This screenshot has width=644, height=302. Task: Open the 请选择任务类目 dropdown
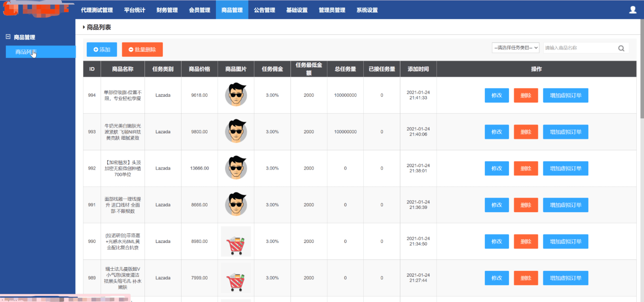[x=515, y=48]
